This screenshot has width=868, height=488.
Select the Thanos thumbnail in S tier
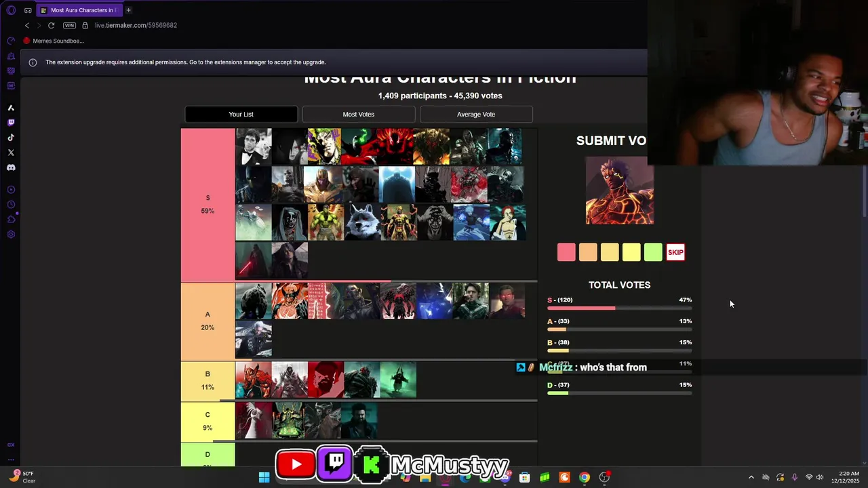point(325,184)
